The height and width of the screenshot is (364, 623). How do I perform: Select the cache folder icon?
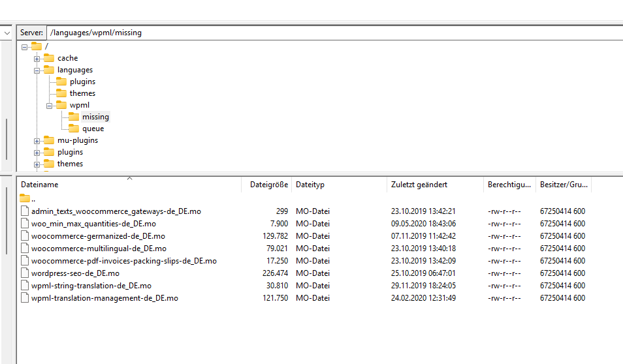click(x=49, y=58)
